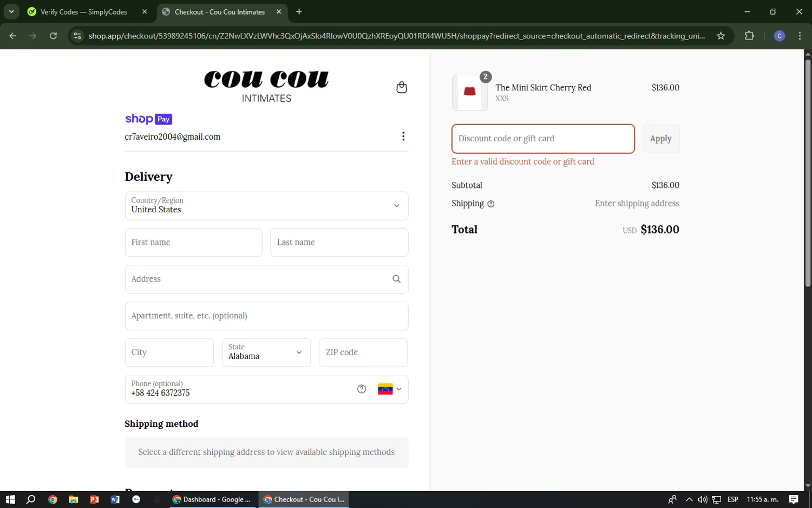Bookmark this page with the star icon
Image resolution: width=812 pixels, height=508 pixels.
click(x=721, y=36)
